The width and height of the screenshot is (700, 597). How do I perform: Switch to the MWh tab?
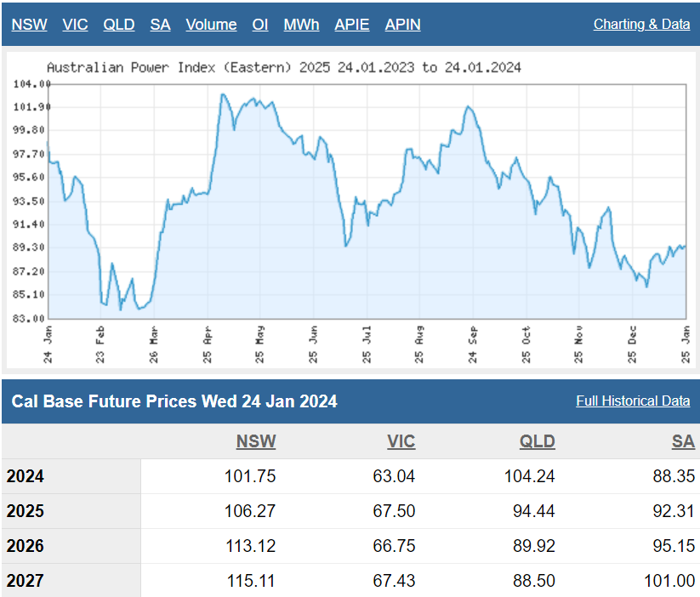(301, 25)
